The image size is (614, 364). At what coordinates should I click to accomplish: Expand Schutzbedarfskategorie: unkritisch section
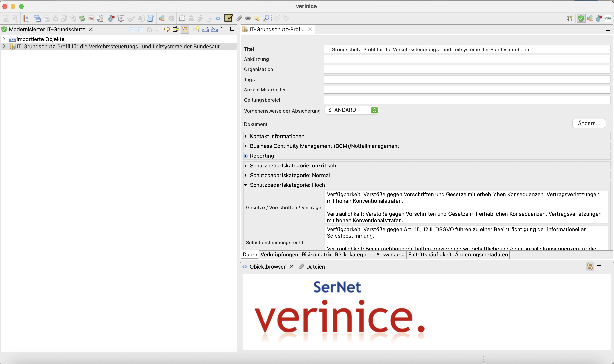[x=246, y=166]
